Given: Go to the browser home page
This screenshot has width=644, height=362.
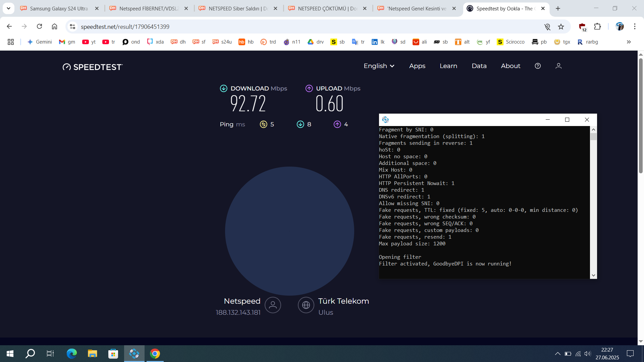Looking at the screenshot, I should coord(54,26).
